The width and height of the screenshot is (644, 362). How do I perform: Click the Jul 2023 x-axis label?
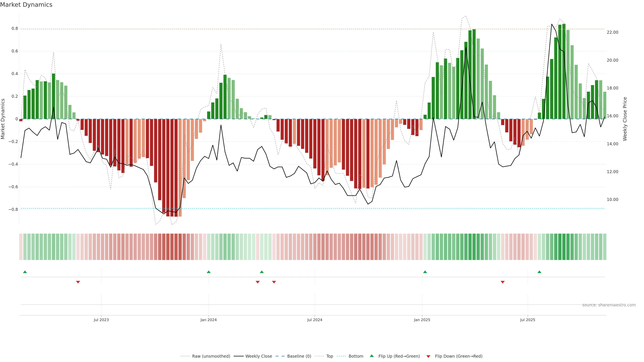[x=101, y=320]
